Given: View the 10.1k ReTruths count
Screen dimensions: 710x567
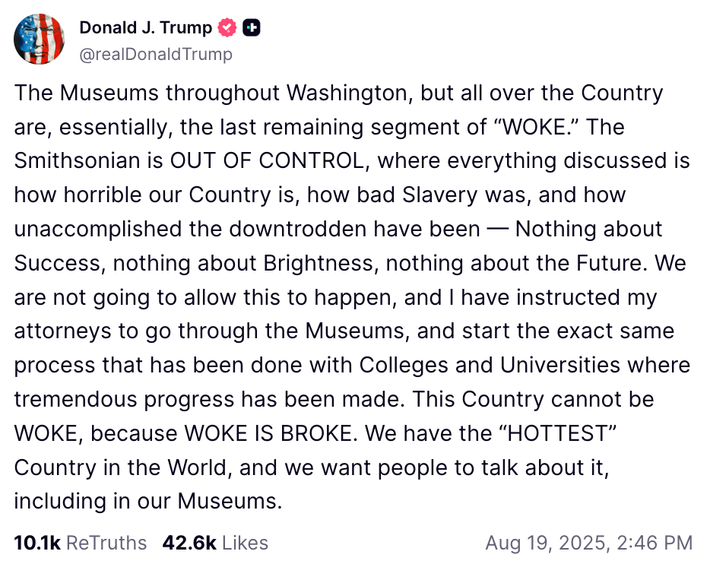Looking at the screenshot, I should [37, 543].
